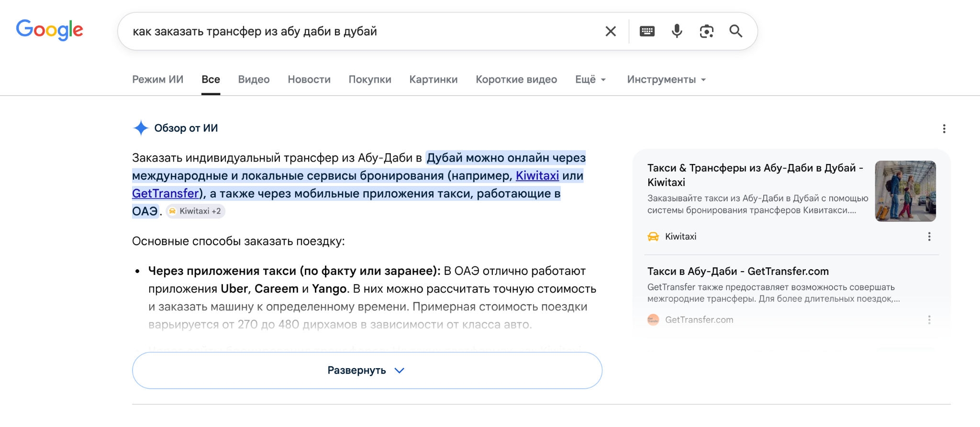980x427 pixels.
Task: Submit search with magnifier icon
Action: coord(736,32)
